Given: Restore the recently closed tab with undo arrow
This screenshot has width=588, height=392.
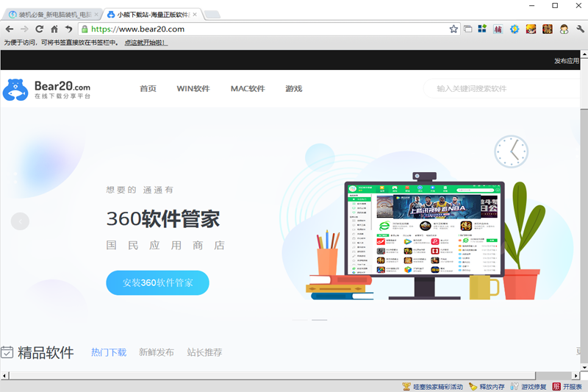Looking at the screenshot, I should [x=68, y=29].
